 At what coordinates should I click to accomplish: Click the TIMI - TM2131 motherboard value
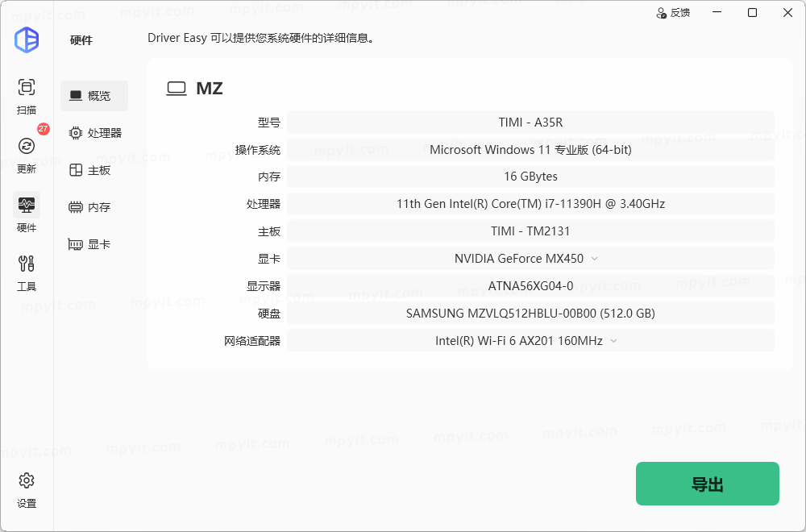[x=530, y=231]
